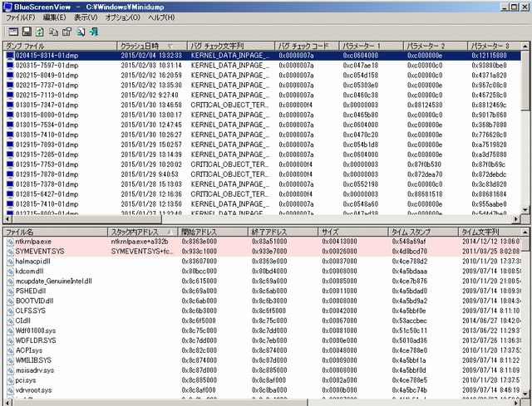The width and height of the screenshot is (532, 406).
Task: Sort by クラッシュ日時 column header
Action: tap(152, 46)
